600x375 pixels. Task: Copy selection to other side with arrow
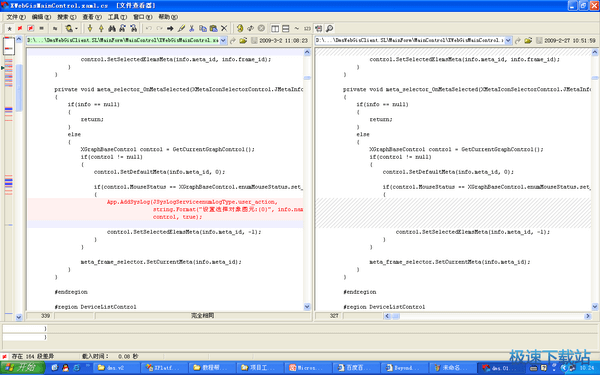pyautogui.click(x=170, y=28)
